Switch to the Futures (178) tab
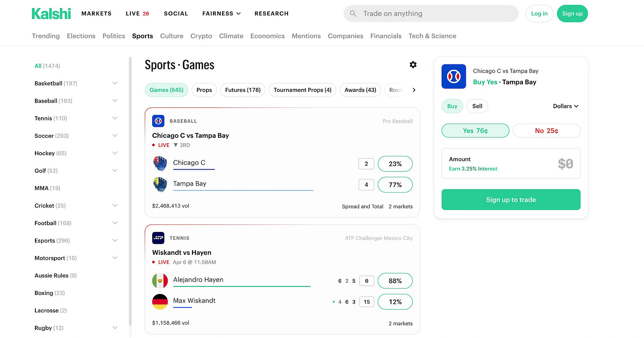The height and width of the screenshot is (338, 644). [x=243, y=90]
